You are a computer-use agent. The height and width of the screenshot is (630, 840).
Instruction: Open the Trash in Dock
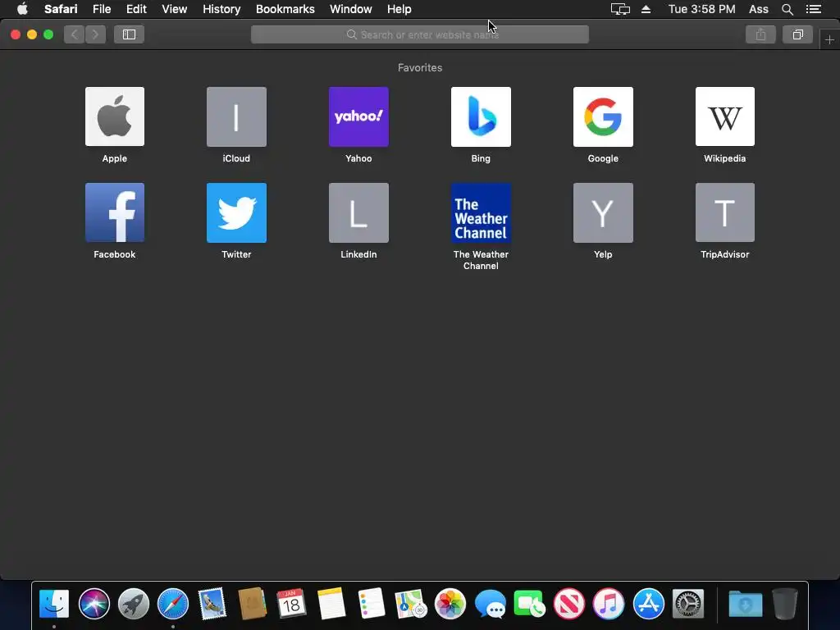pos(785,604)
